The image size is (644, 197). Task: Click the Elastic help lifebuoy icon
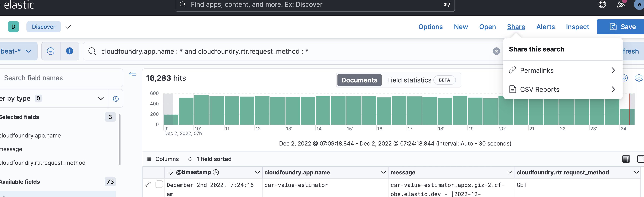(x=602, y=4)
